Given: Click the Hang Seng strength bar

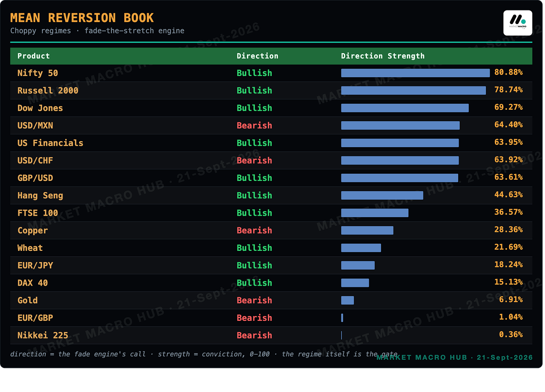Looking at the screenshot, I should [382, 195].
